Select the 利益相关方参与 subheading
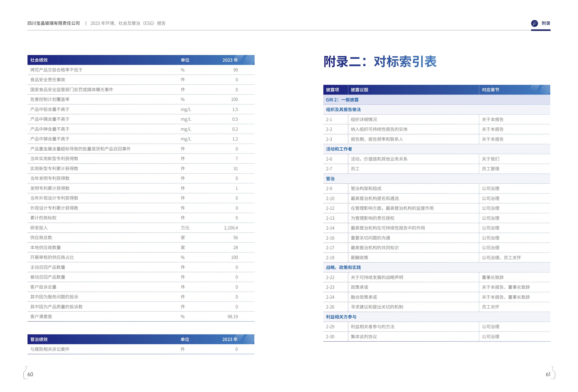Screen dimensions: 578x392 click(341, 317)
